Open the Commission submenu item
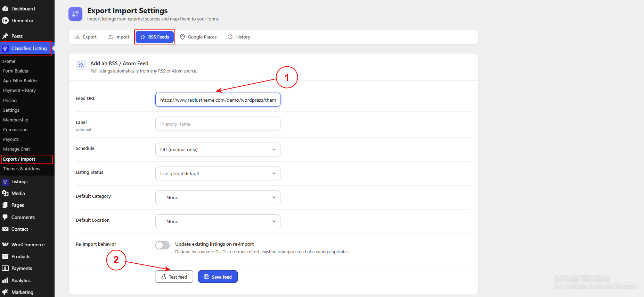This screenshot has height=297, width=644. pyautogui.click(x=15, y=129)
